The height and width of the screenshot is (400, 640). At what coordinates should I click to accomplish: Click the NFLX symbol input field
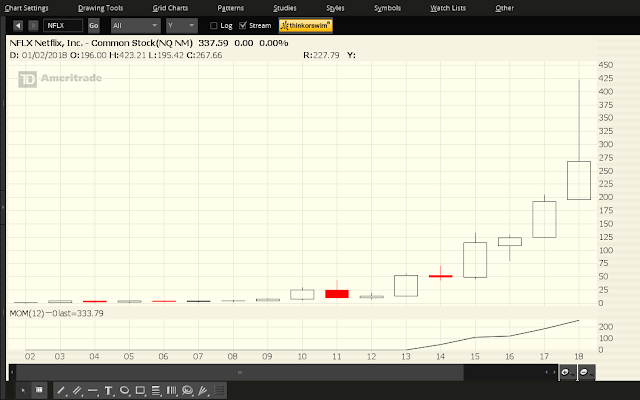pyautogui.click(x=63, y=26)
